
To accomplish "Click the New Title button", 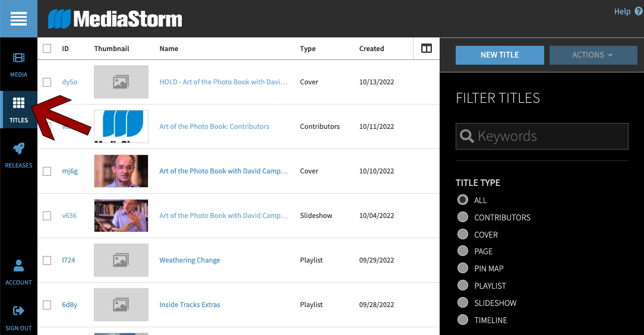I will (500, 55).
